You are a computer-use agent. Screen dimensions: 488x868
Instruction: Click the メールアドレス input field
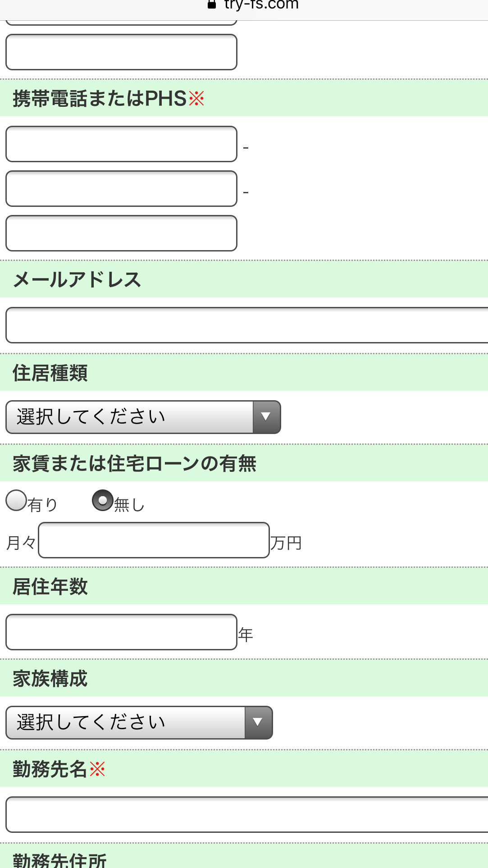coord(247,325)
